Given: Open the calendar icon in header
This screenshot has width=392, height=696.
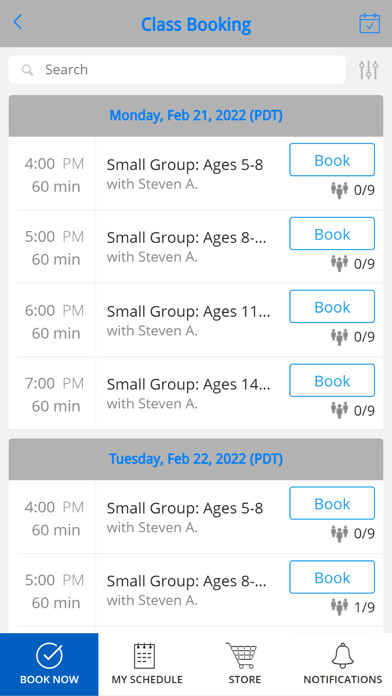Looking at the screenshot, I should coord(369,23).
